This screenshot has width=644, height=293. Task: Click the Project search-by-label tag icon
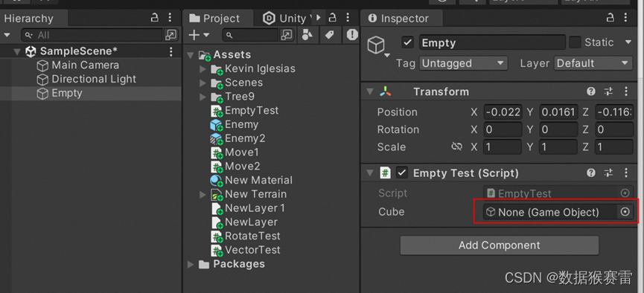coord(329,35)
